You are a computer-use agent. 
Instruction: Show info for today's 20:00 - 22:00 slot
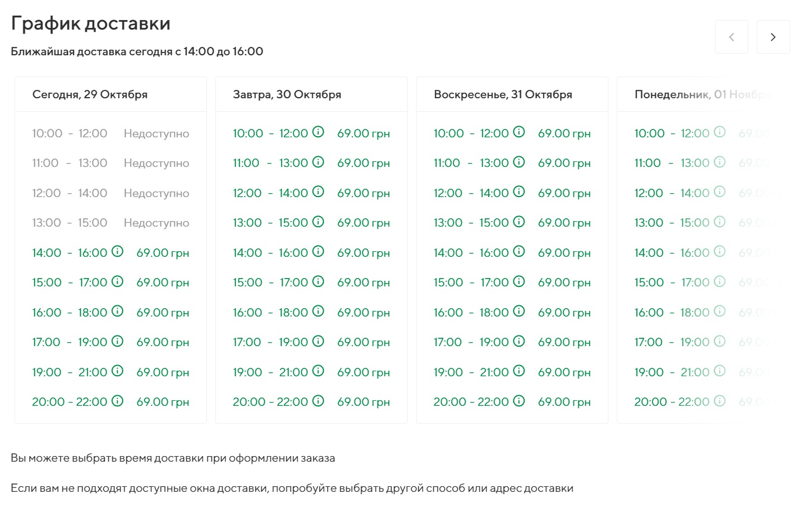(117, 401)
